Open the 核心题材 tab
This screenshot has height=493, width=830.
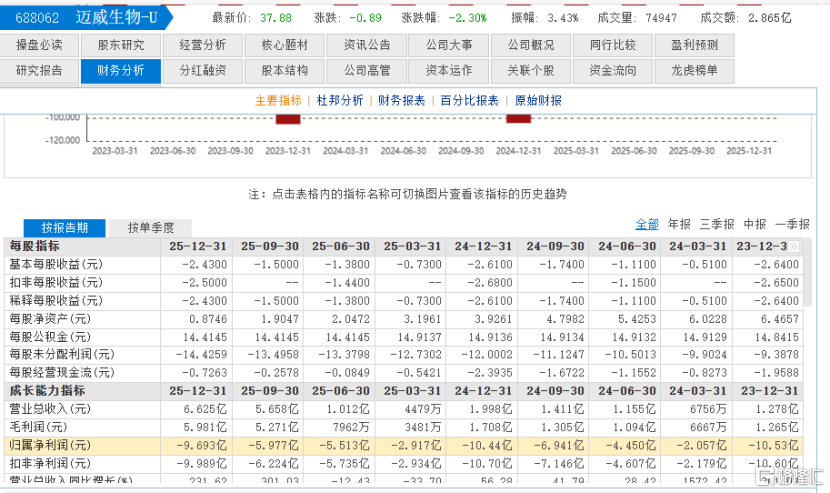(x=285, y=45)
